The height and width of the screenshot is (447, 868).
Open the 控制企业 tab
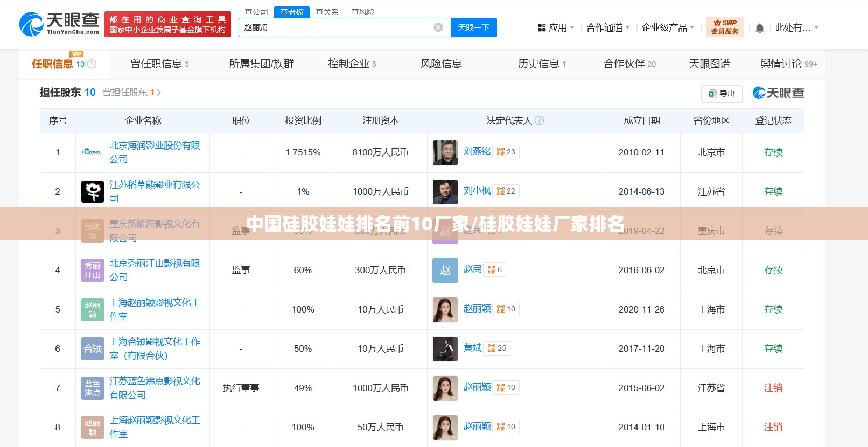point(352,64)
